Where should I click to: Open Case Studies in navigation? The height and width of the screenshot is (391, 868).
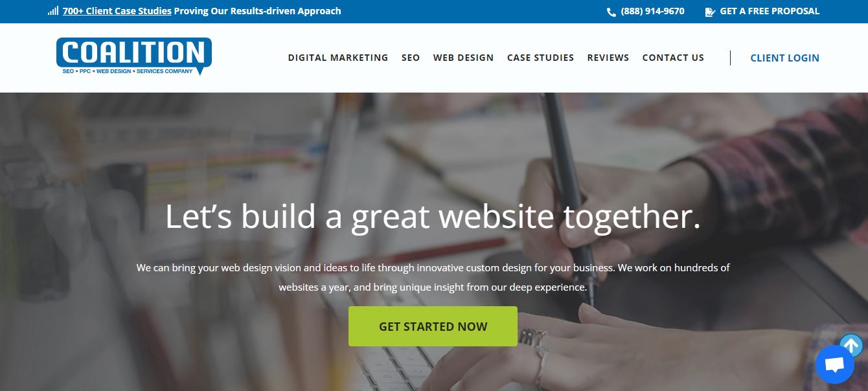540,58
